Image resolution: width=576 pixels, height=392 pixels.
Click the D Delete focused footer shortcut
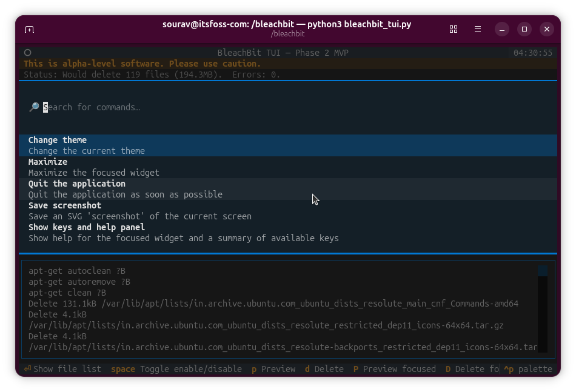tap(472, 369)
